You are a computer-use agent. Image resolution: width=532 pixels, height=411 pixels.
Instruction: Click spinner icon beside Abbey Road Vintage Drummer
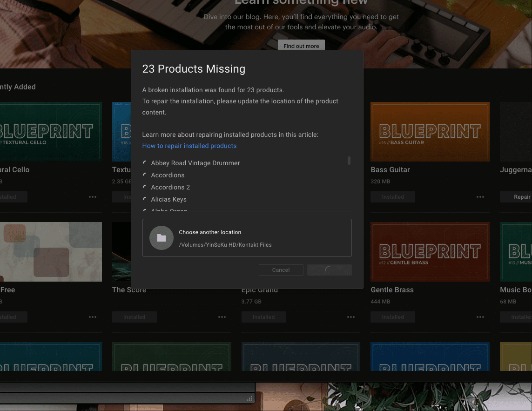[x=145, y=162]
